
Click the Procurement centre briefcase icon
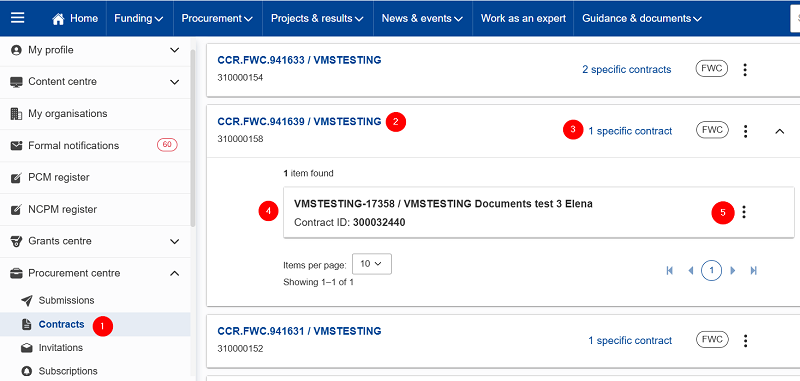click(x=16, y=273)
